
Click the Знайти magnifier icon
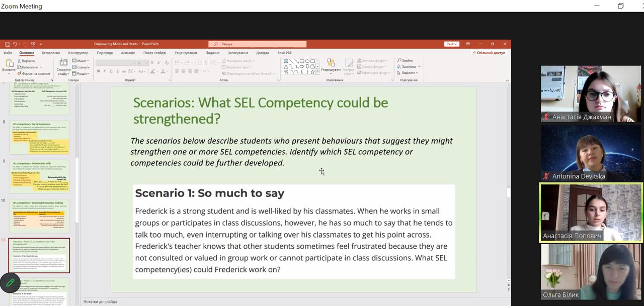(x=399, y=60)
